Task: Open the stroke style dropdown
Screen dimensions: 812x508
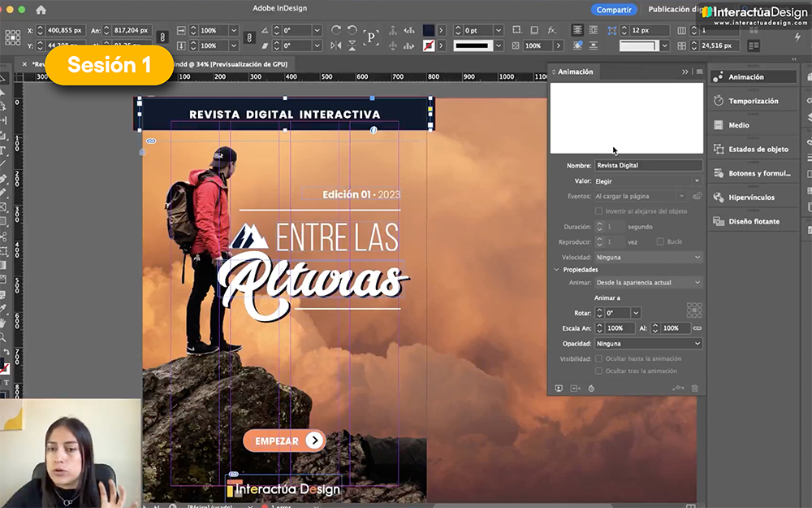Action: [499, 46]
